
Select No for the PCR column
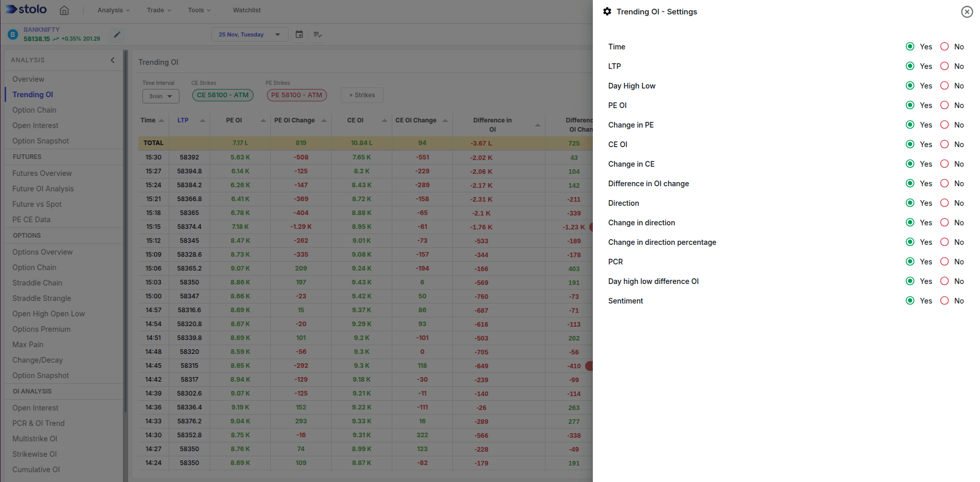pos(945,262)
